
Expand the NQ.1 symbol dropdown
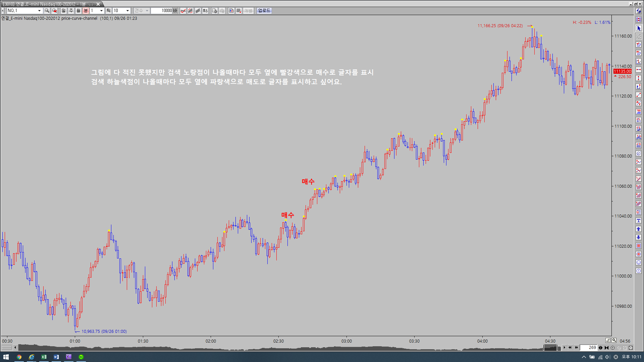(39, 11)
